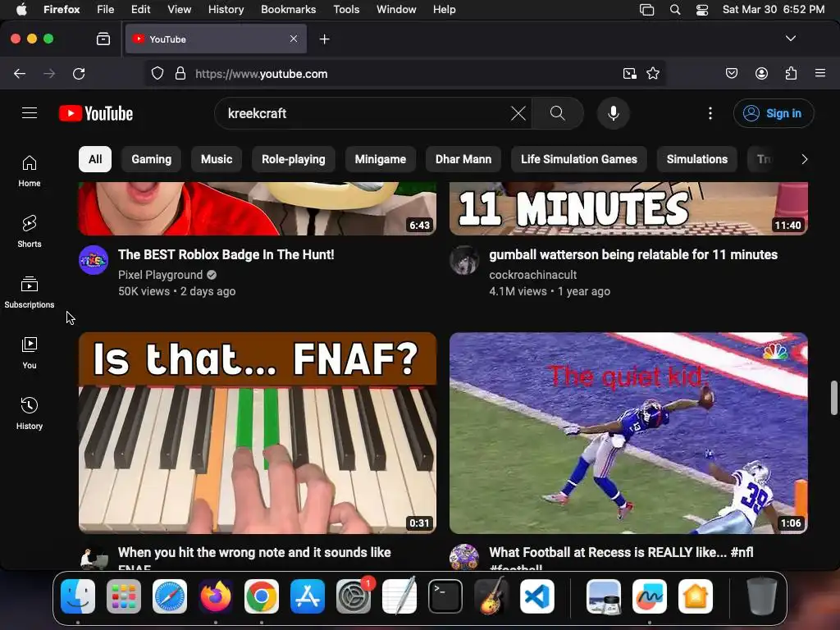Screen dimensions: 840x630
Task: Select the All filter chip
Action: 95,159
